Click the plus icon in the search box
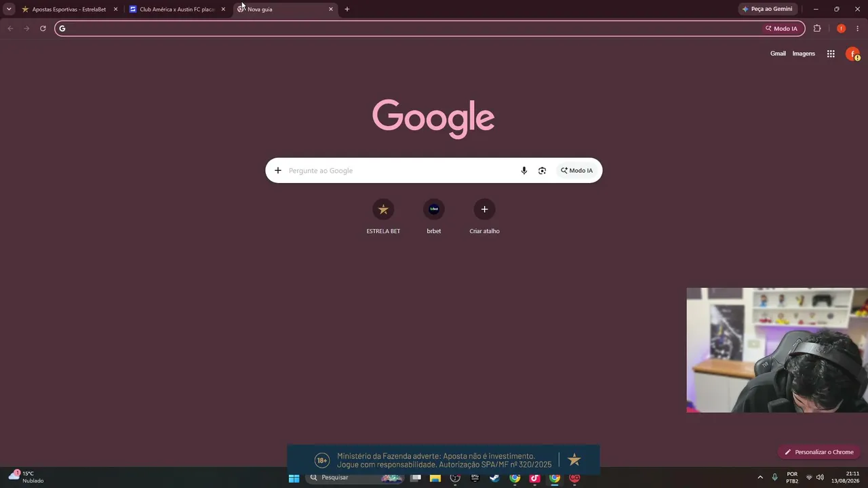Viewport: 868px width, 488px height. 278,170
